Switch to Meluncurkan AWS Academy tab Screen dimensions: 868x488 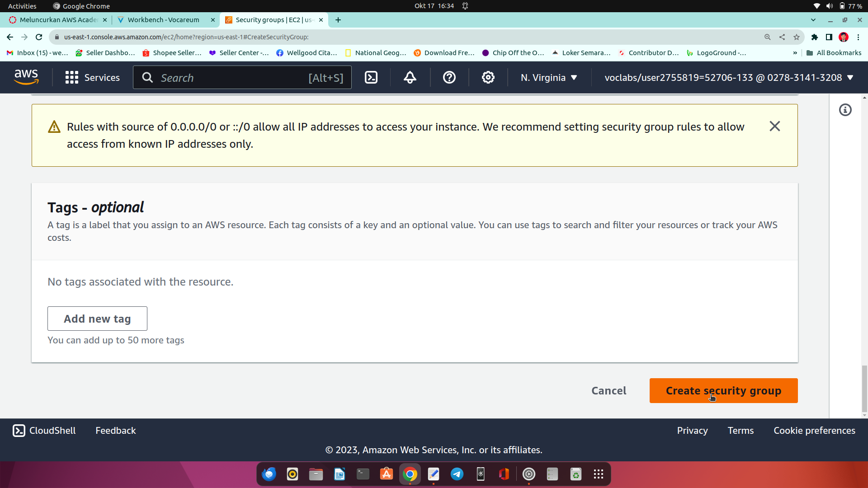(x=58, y=20)
